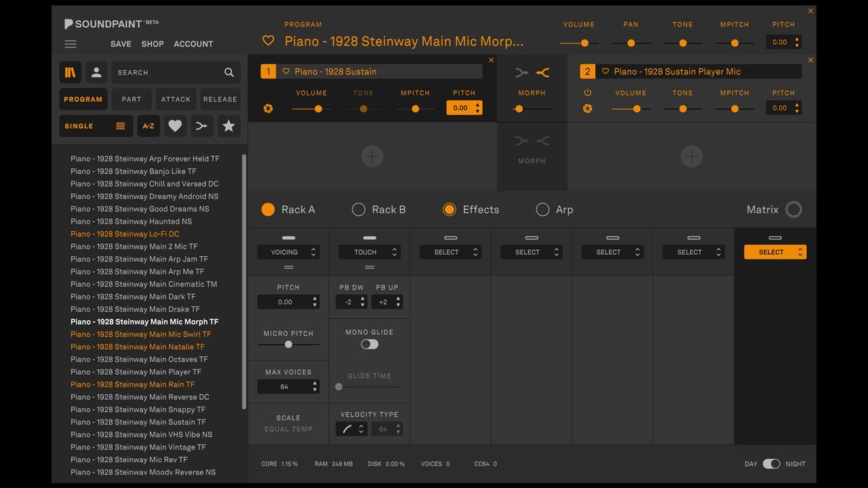Open the hamburger menu below Soundpaint logo
The height and width of the screenshot is (488, 868).
click(71, 44)
